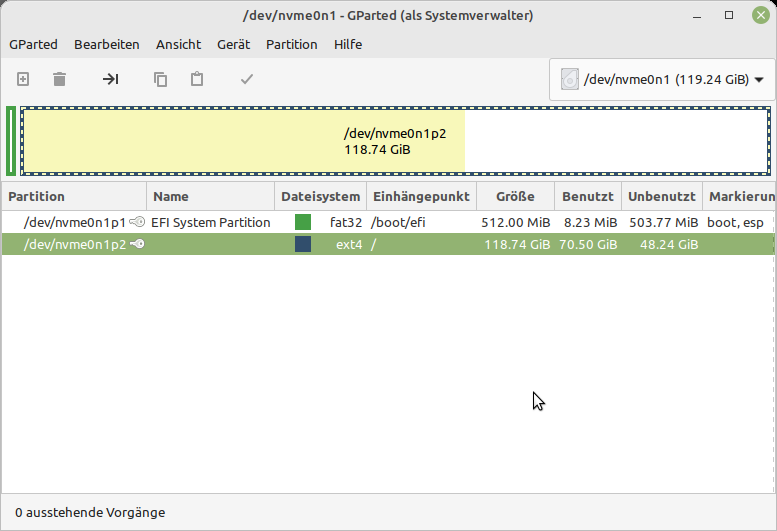Click the key icon beside nvme0n1p2
Viewport: 777px width, 531px height.
pos(137,244)
